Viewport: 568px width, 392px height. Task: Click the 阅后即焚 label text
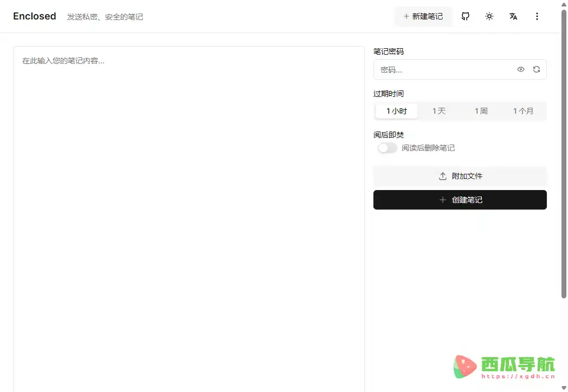[388, 135]
